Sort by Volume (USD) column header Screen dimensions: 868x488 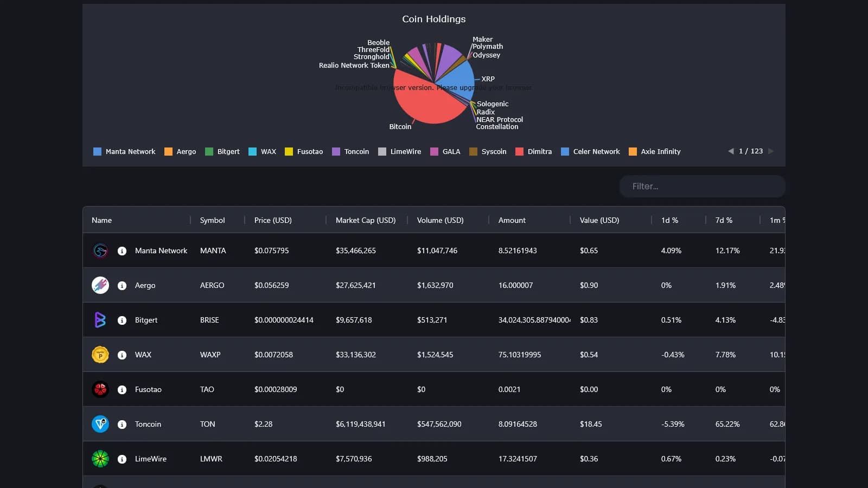pyautogui.click(x=440, y=220)
